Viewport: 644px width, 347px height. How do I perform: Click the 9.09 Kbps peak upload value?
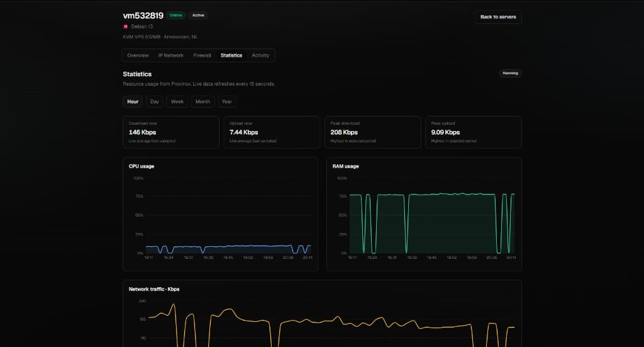tap(446, 132)
